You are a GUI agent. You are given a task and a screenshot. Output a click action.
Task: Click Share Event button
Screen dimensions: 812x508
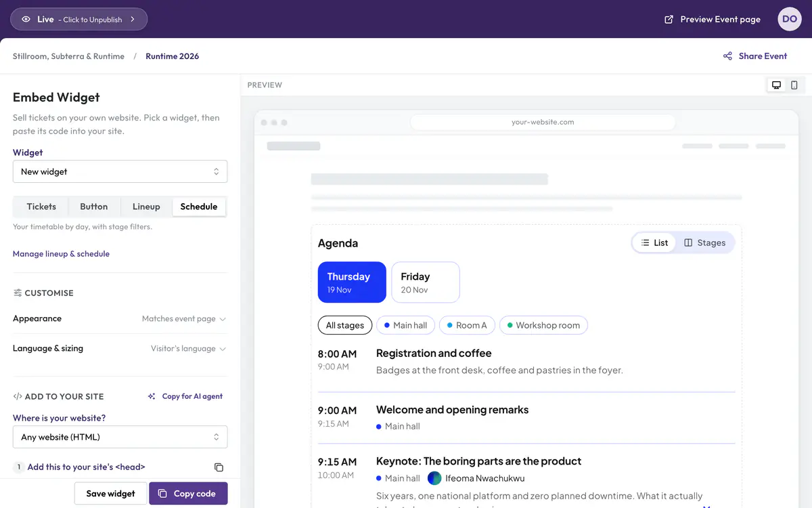tap(755, 56)
